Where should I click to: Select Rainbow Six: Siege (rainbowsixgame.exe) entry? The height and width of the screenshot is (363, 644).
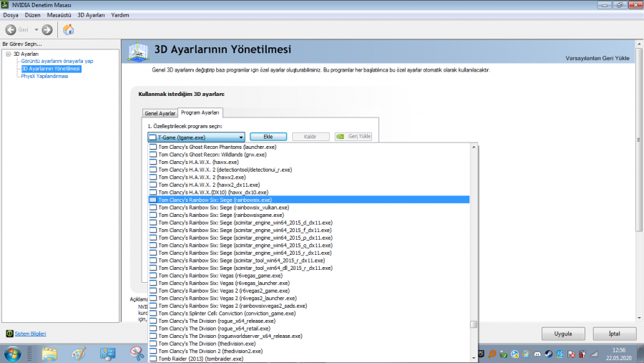coord(309,215)
